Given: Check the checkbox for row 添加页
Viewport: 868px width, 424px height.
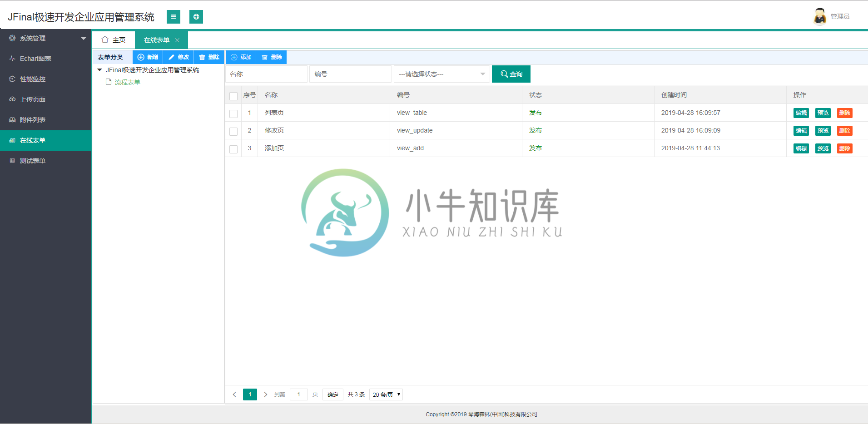Looking at the screenshot, I should point(233,149).
